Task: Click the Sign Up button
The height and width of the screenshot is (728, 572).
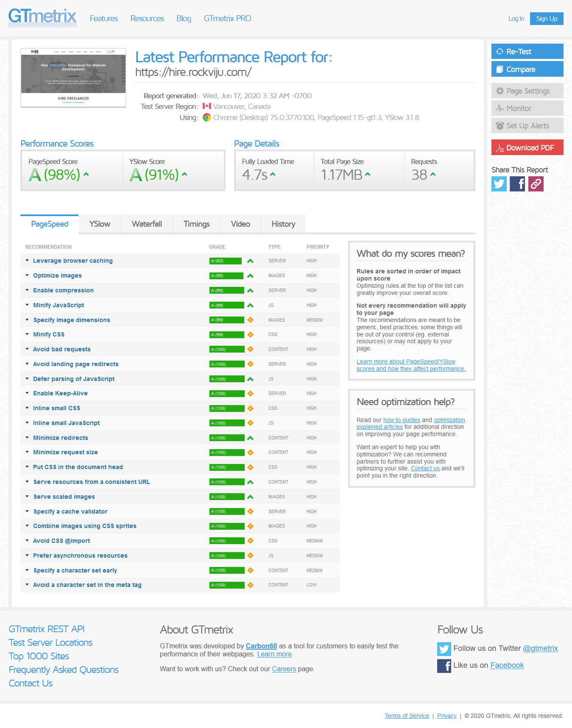Action: tap(547, 19)
